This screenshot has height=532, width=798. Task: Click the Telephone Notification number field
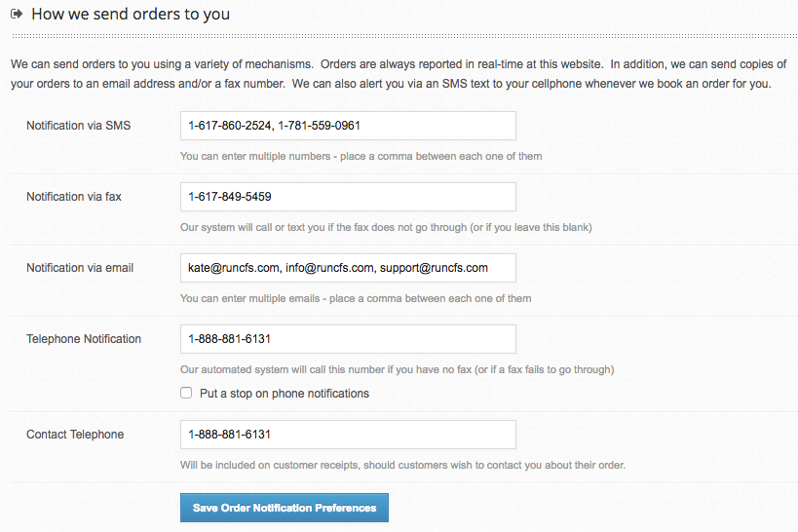point(348,339)
